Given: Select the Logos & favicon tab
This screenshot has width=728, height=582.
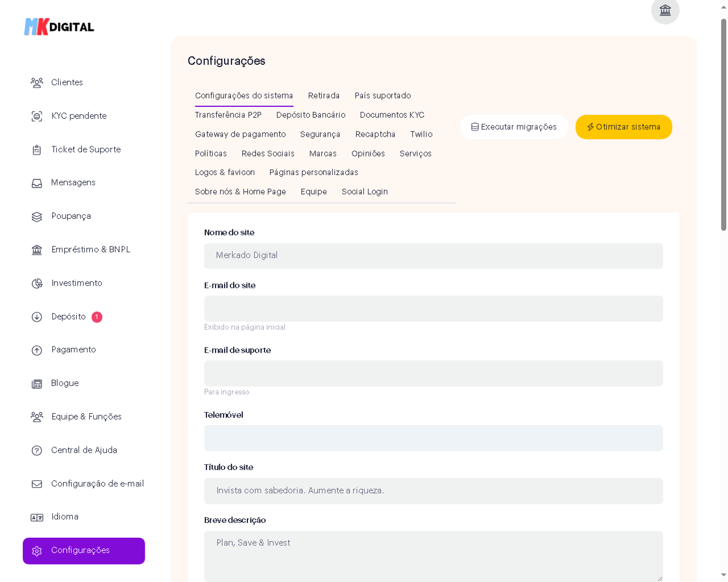Looking at the screenshot, I should point(224,172).
